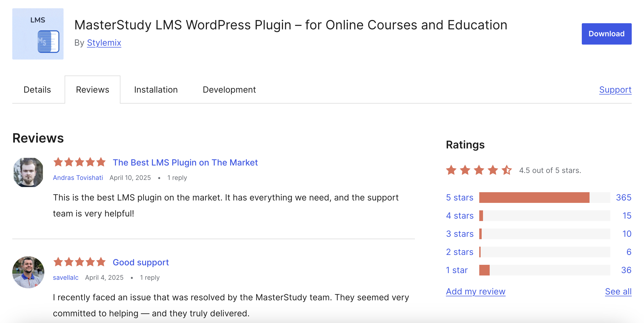
Task: Click savellalc's avatar photo
Action: [x=28, y=272]
